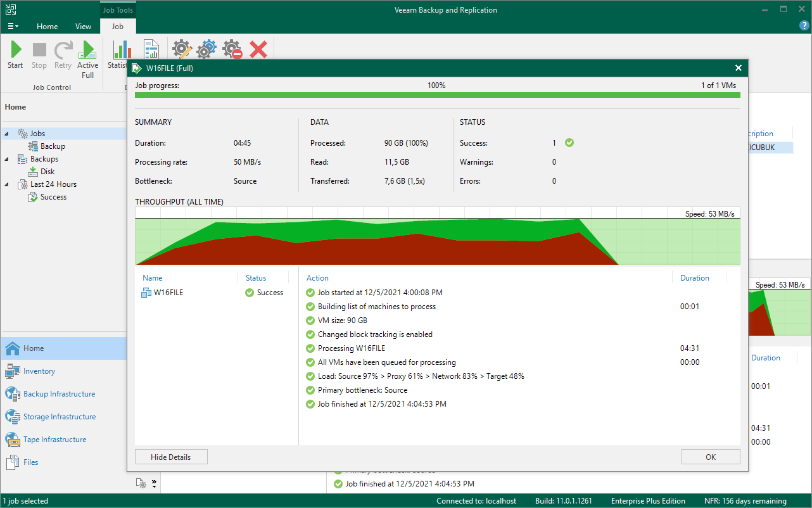Click the Hide Details button

point(170,457)
